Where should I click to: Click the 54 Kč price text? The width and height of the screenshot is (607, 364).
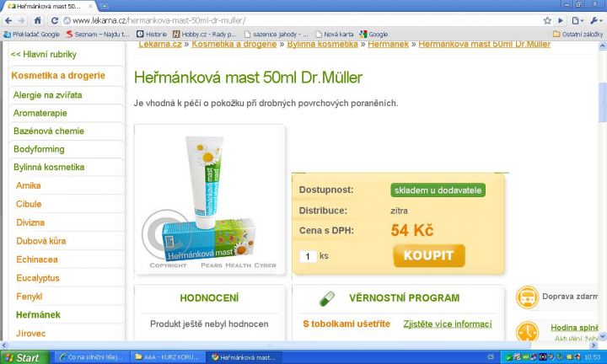412,231
